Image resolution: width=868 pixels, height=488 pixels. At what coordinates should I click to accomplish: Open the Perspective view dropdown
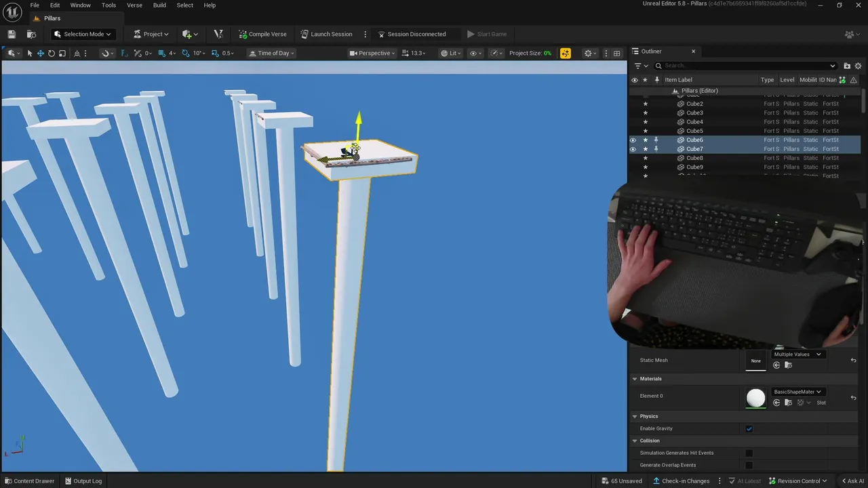click(372, 53)
